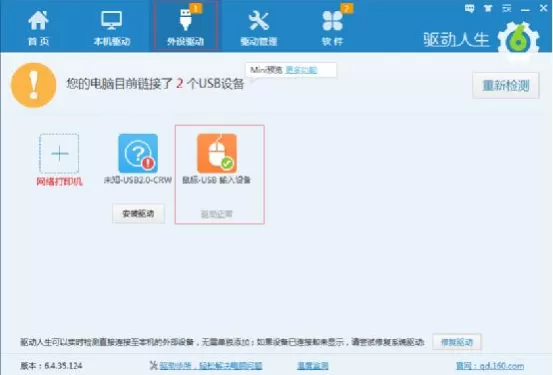
Task: Select the 未知-USB2.0-CRW device icon
Action: 138,153
